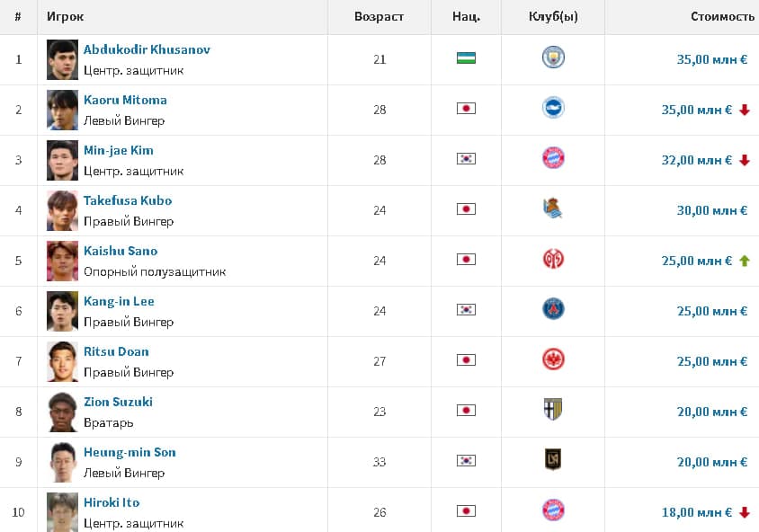Open Abdukodir Khusanov player profile link
759x532 pixels.
[147, 49]
